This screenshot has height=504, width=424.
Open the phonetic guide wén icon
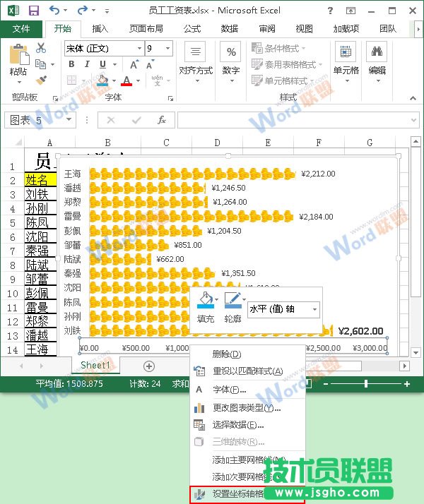(x=158, y=80)
